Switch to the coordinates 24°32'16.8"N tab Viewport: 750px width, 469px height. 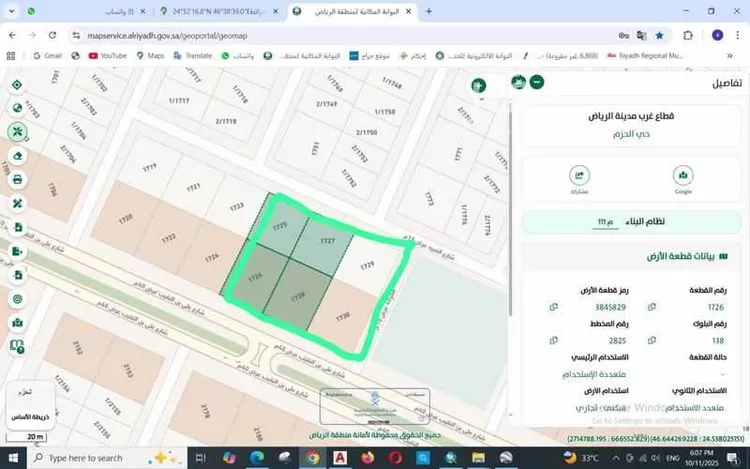[x=219, y=11]
